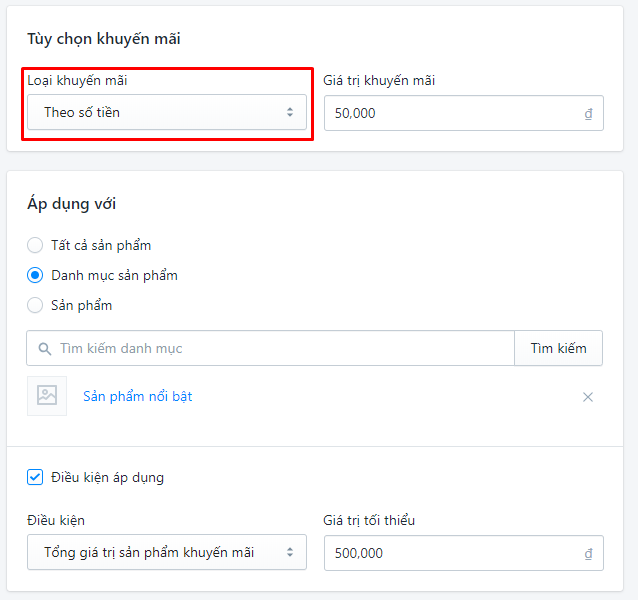Viewport: 638px width, 600px height.
Task: Click the magnifier icon in the category search
Action: coord(45,349)
